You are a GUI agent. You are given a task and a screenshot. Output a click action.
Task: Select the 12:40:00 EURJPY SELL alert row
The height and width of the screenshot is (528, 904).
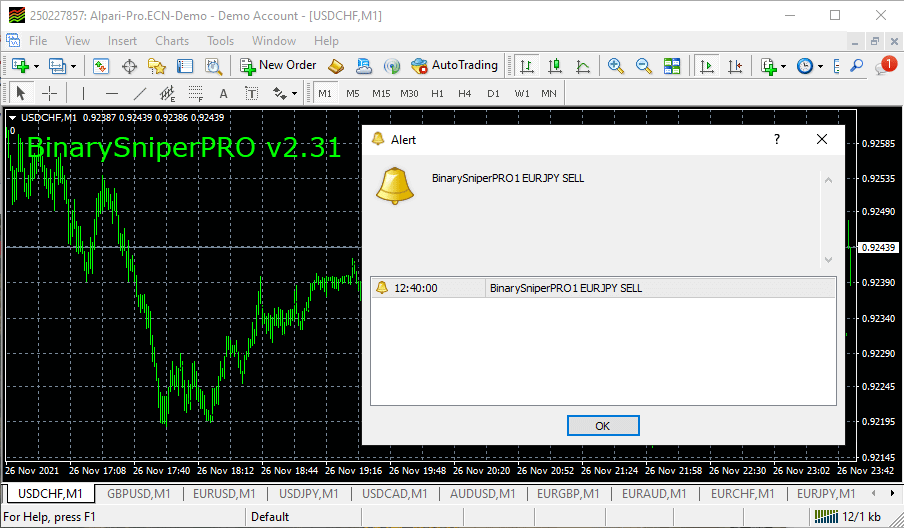(x=603, y=288)
